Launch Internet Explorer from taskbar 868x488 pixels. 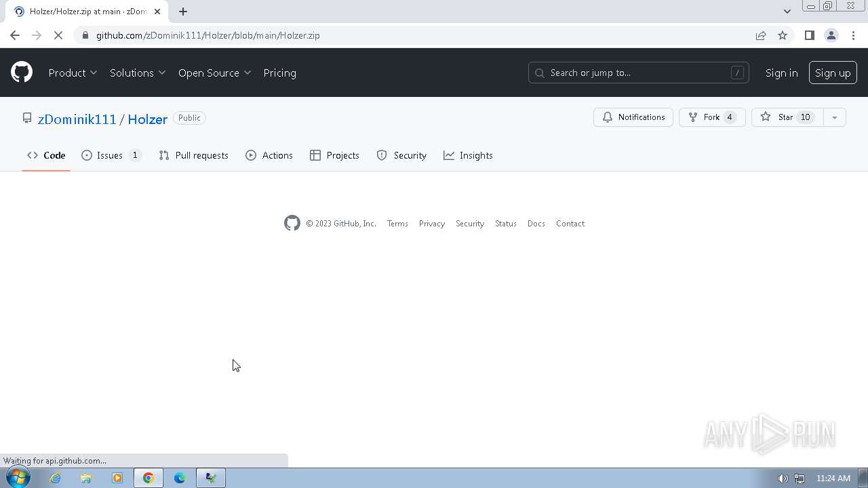point(55,478)
